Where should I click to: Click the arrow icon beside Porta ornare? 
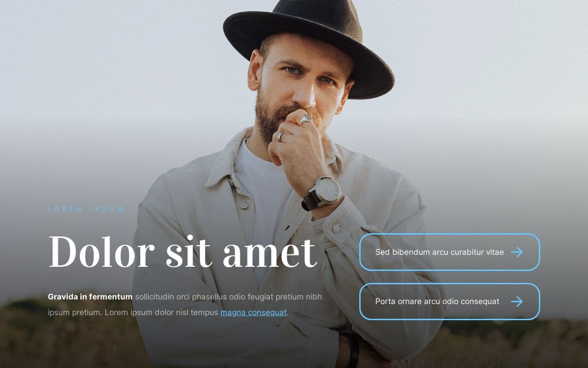pyautogui.click(x=517, y=301)
